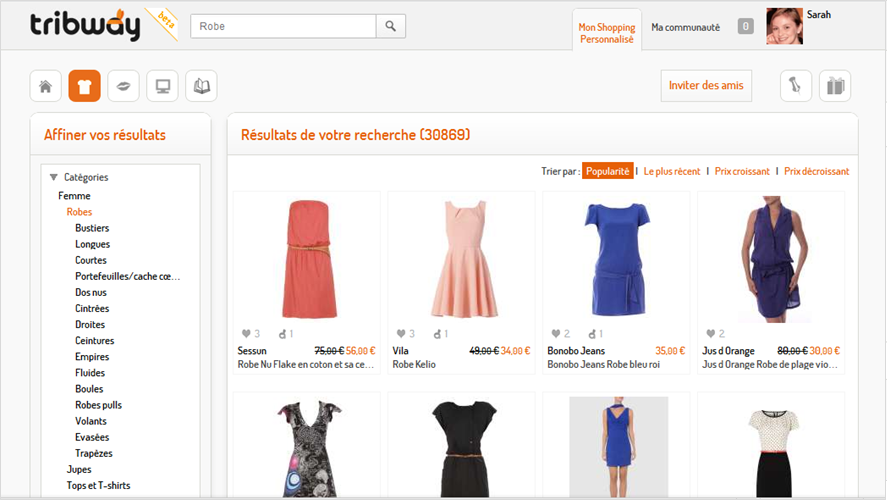The image size is (887, 500).
Task: Sort by Prix croissant
Action: pos(742,171)
